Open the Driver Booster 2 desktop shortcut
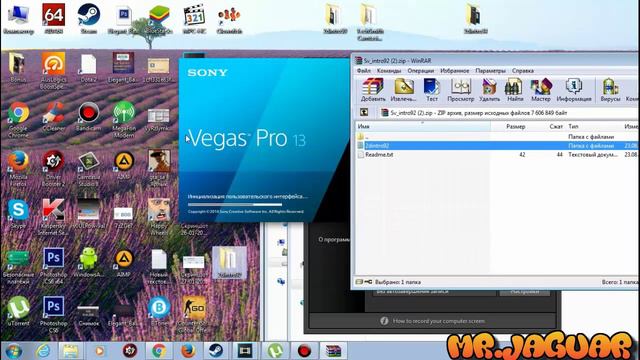 click(53, 168)
